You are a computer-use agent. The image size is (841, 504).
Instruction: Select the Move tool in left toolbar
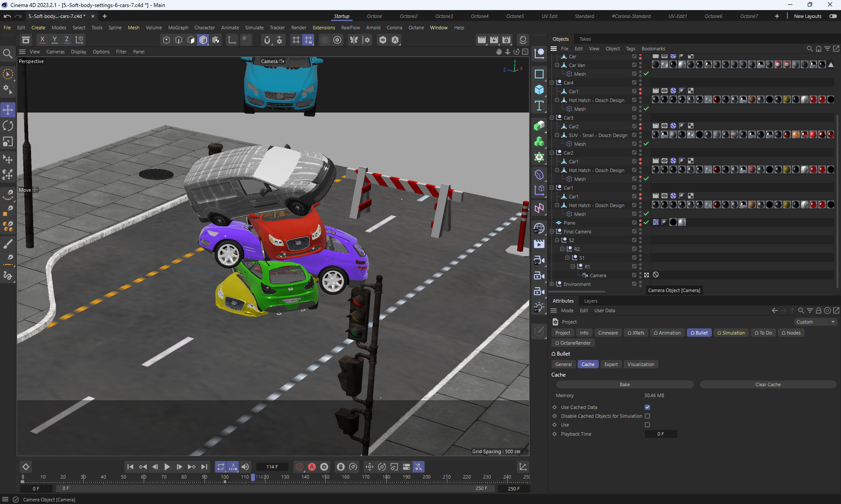coord(8,110)
